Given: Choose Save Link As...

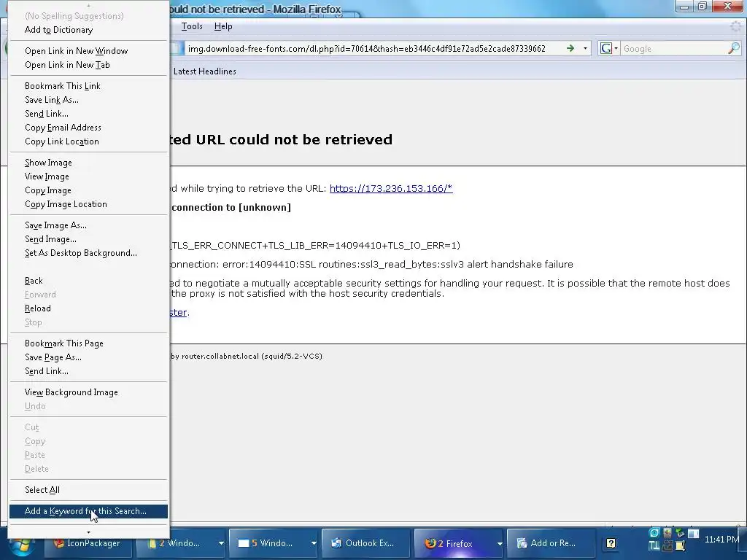Looking at the screenshot, I should [x=88, y=99].
